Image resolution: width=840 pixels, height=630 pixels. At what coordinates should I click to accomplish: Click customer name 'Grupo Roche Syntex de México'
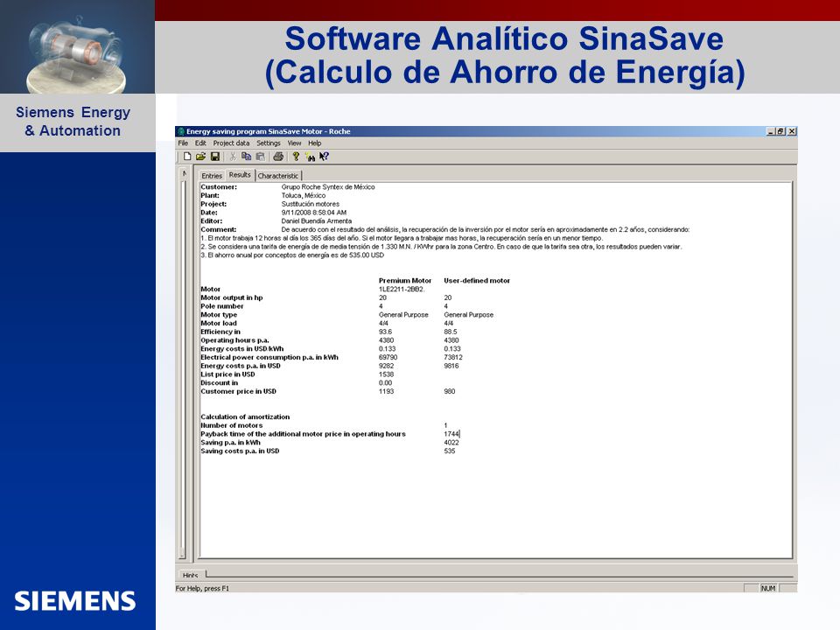click(x=328, y=187)
